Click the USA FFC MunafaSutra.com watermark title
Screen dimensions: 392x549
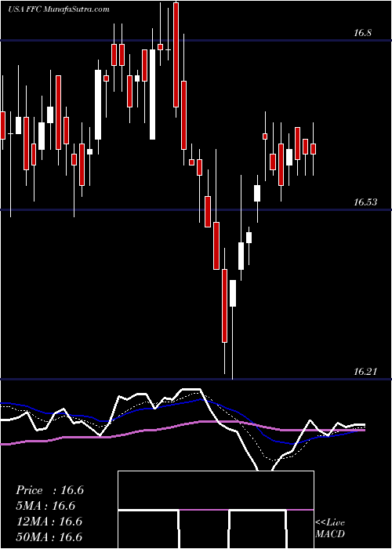coord(59,9)
